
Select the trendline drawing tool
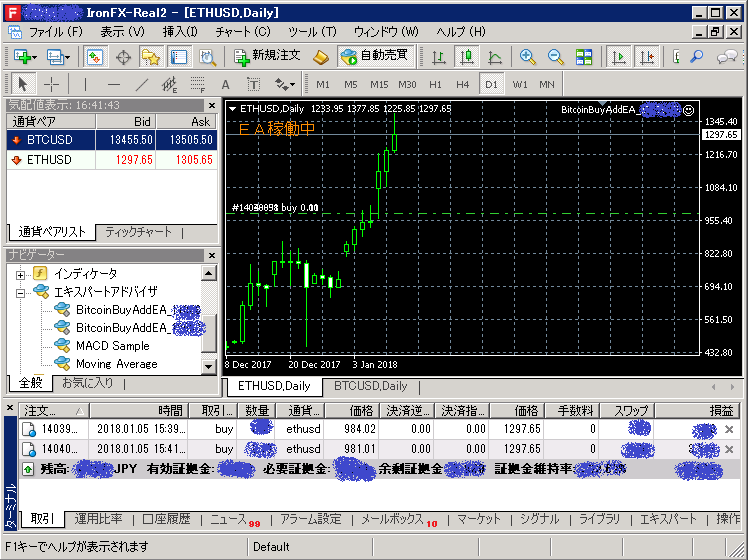click(141, 85)
